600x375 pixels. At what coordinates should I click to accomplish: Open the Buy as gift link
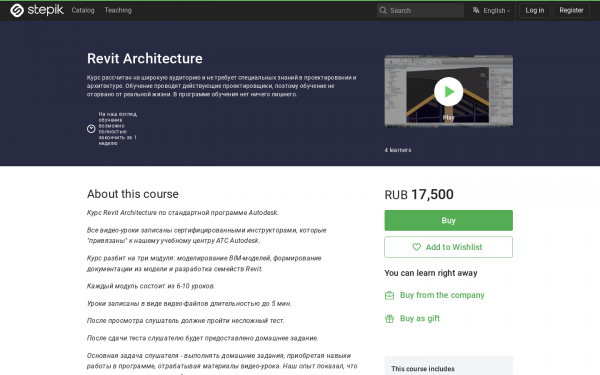(x=420, y=318)
